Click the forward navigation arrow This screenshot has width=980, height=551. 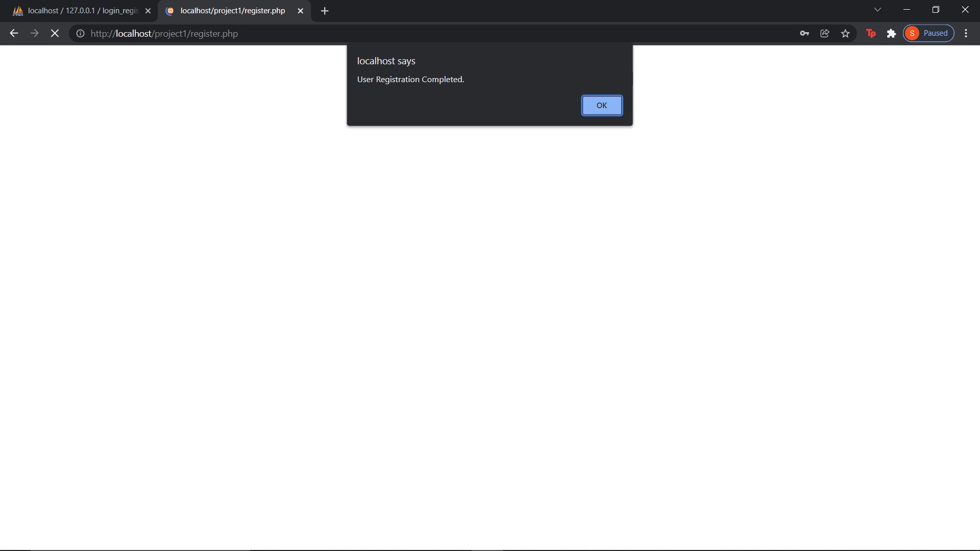(34, 33)
